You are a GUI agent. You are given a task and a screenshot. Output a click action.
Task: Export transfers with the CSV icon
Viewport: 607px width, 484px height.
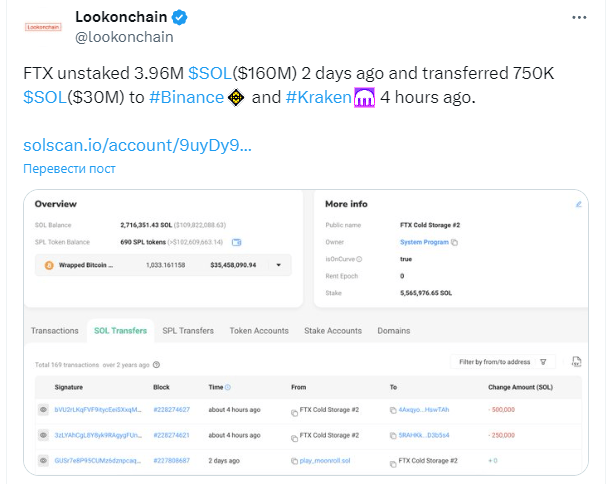pos(576,362)
